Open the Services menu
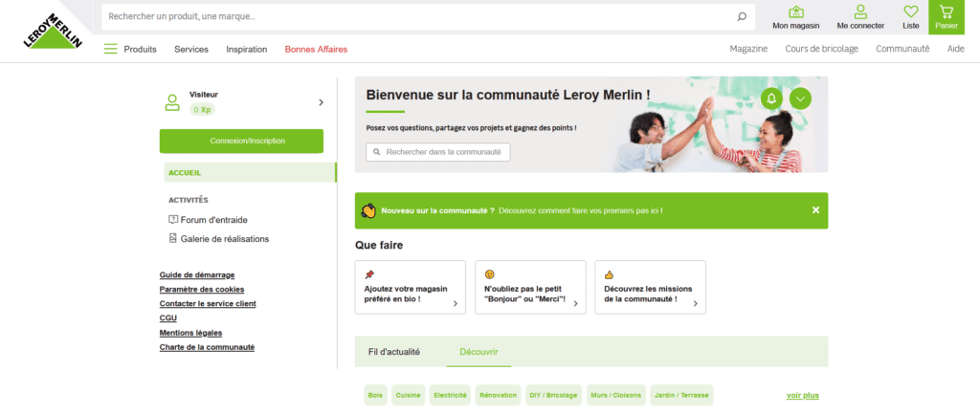 (x=191, y=50)
